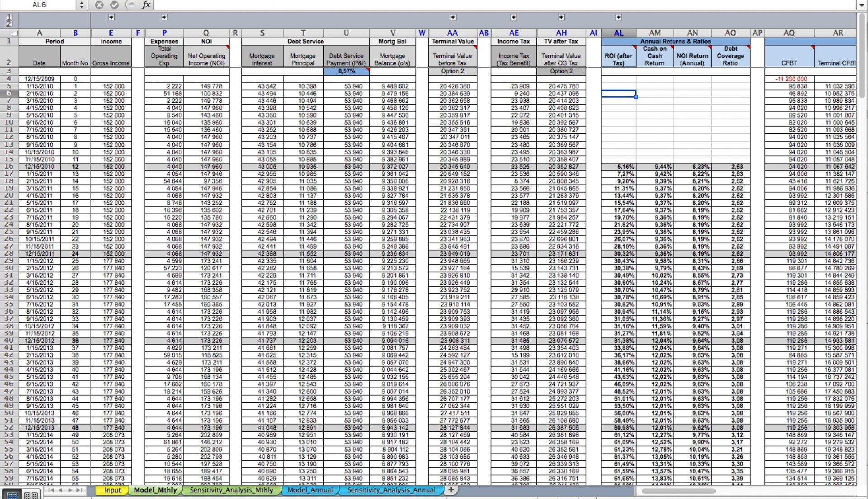Switch to Normal view icon
The height and width of the screenshot is (499, 868).
pos(12,495)
